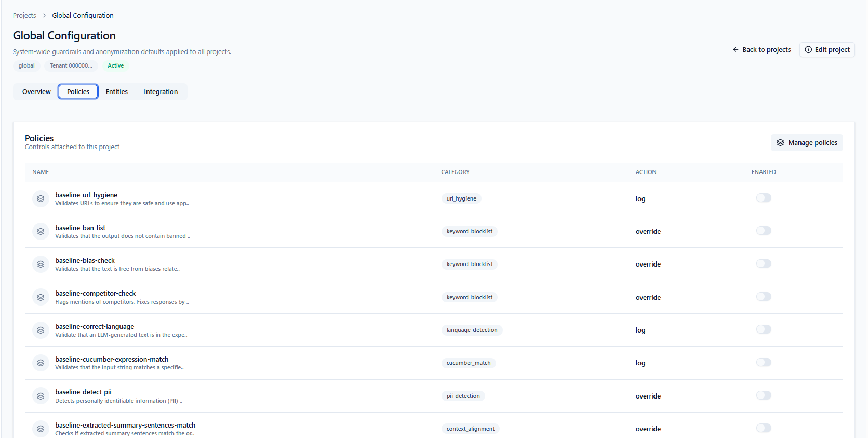868x438 pixels.
Task: Click the layers icon beside baseline-bias-check
Action: [x=41, y=264]
